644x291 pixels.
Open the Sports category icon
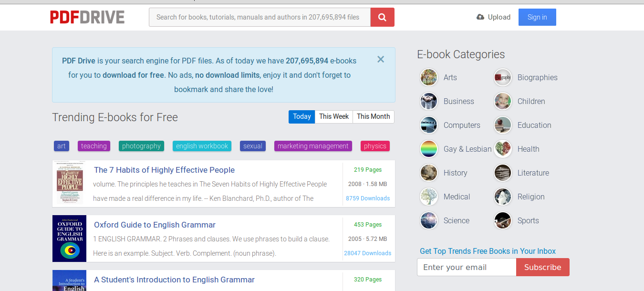(x=503, y=220)
